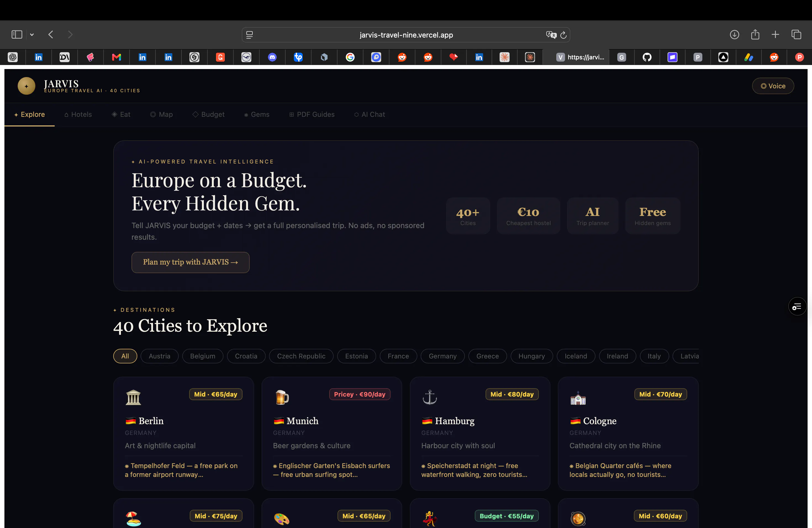The height and width of the screenshot is (528, 812).
Task: Open the Hamburg city card
Action: click(480, 434)
